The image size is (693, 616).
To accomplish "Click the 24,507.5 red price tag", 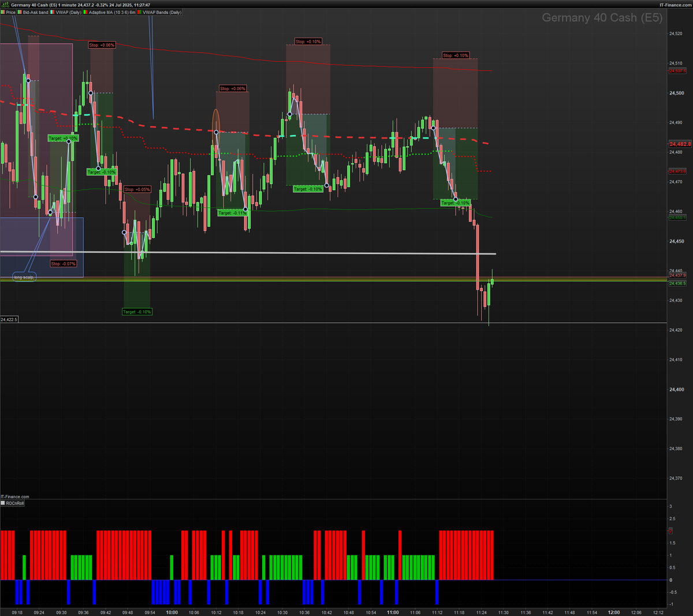I will tap(677, 71).
